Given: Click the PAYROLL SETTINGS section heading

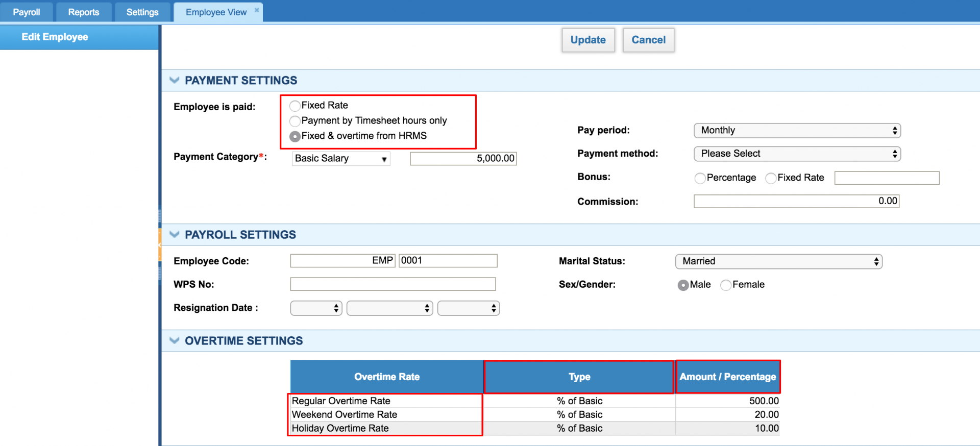Looking at the screenshot, I should tap(240, 235).
